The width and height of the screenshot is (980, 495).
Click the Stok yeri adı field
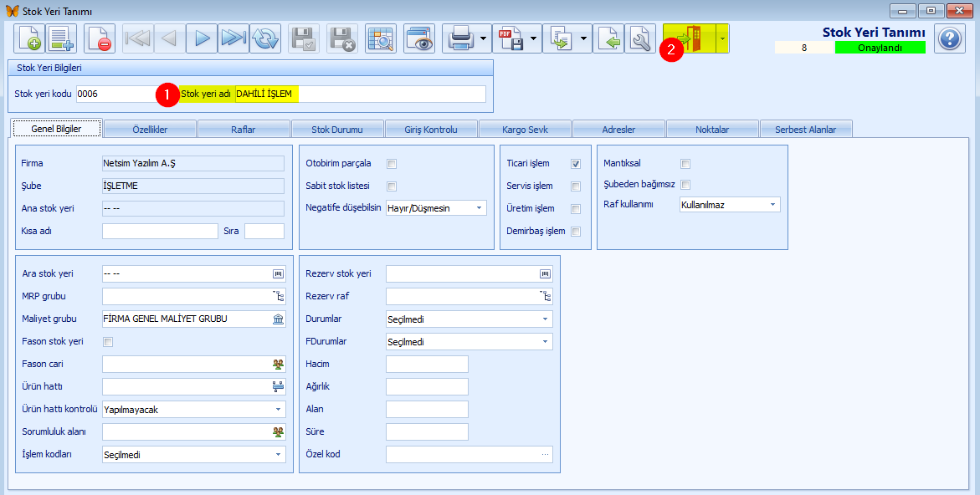point(360,94)
